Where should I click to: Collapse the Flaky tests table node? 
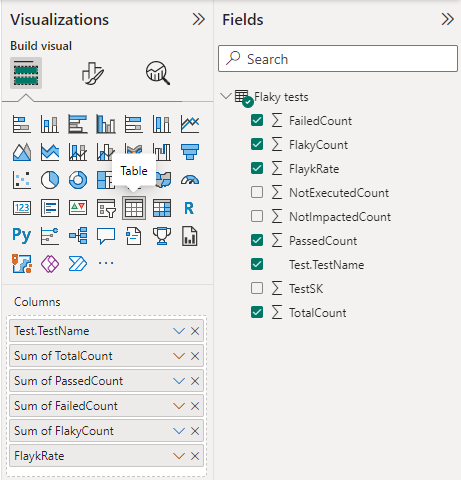point(226,97)
